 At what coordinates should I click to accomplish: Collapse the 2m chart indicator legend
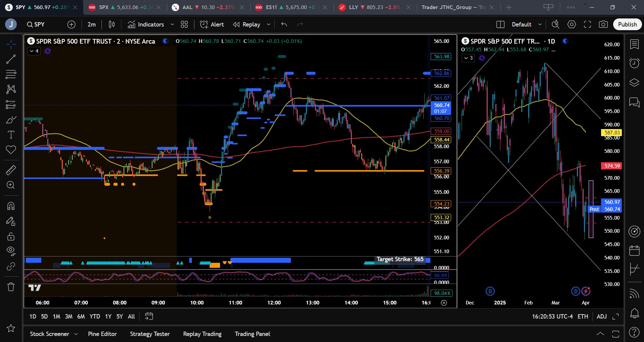[34, 51]
